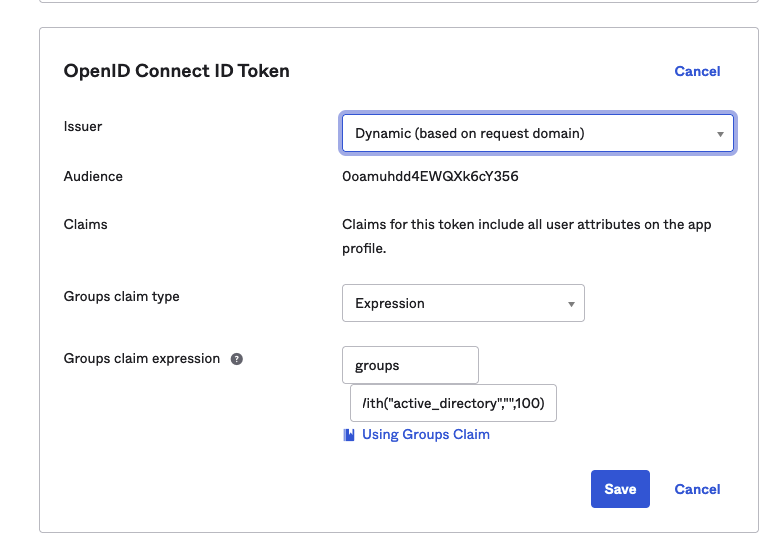
Task: Click the OpenID Connect ID Token heading
Action: [x=176, y=71]
